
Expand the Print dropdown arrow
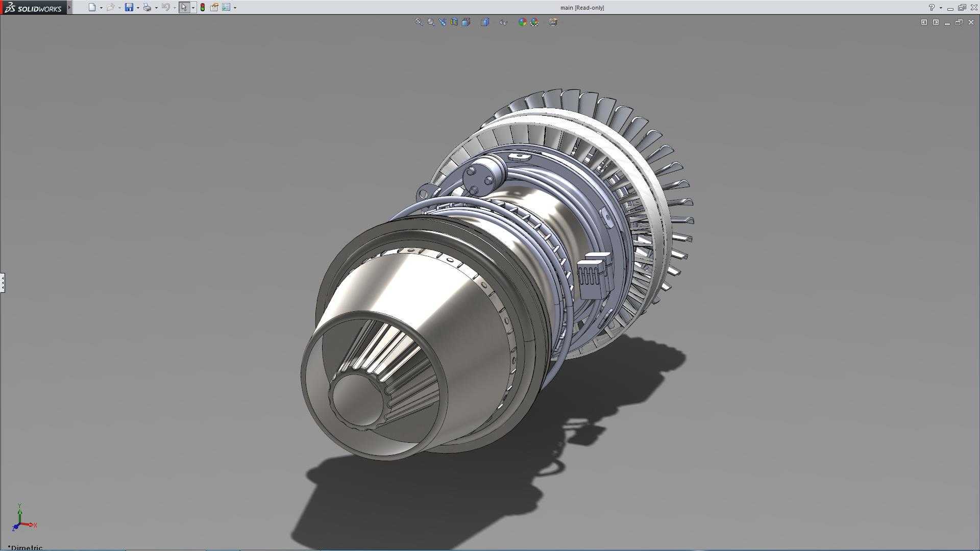tap(156, 8)
